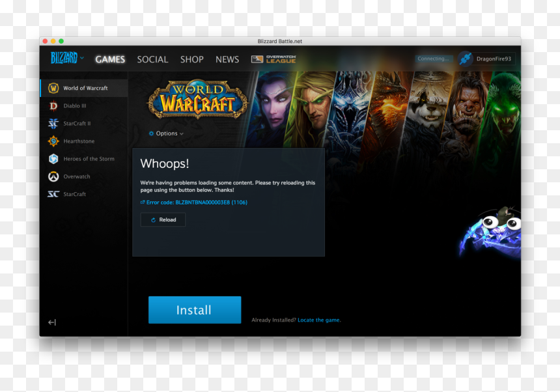Image resolution: width=560 pixels, height=392 pixels.
Task: Click the Locate the game link
Action: (318, 320)
